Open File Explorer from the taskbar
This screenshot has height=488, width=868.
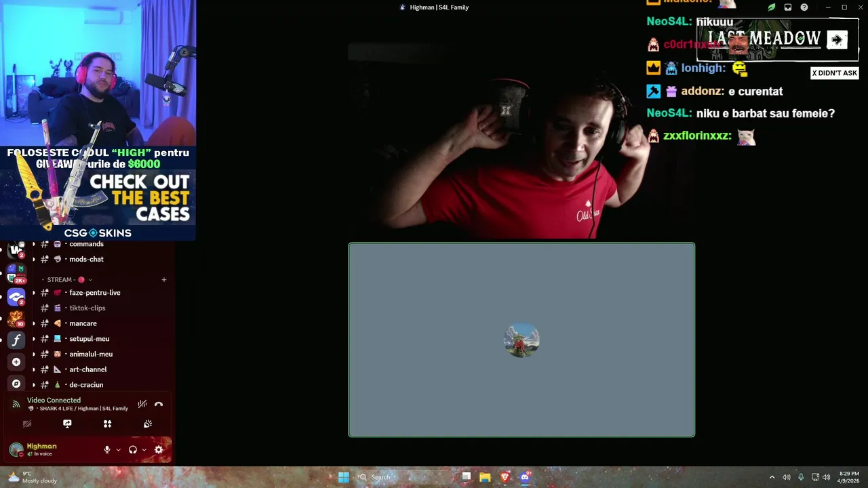click(485, 477)
